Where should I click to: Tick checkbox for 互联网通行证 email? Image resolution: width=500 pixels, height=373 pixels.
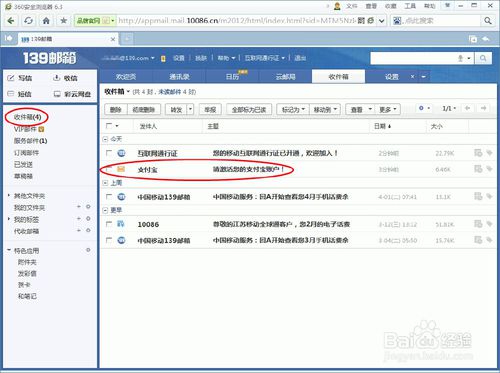[109, 153]
